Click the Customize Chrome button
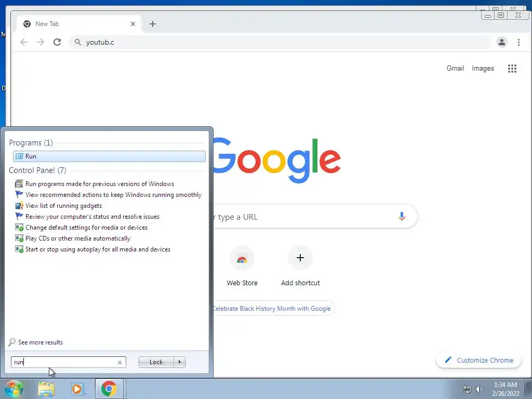 pos(478,360)
